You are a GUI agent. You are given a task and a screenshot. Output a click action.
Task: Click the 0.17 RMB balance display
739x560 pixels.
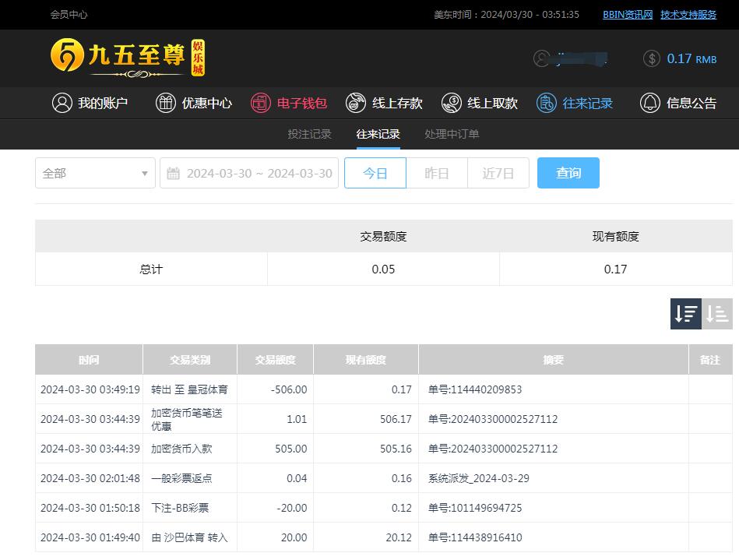pos(691,58)
